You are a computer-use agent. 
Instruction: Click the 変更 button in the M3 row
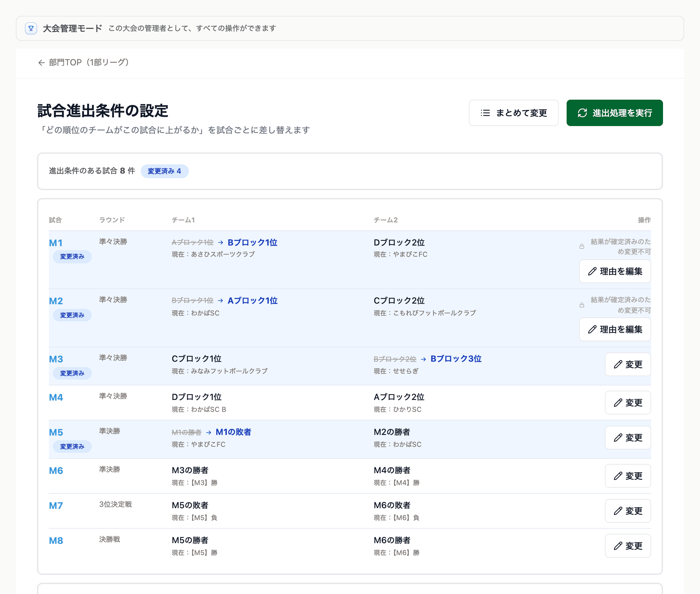click(628, 364)
